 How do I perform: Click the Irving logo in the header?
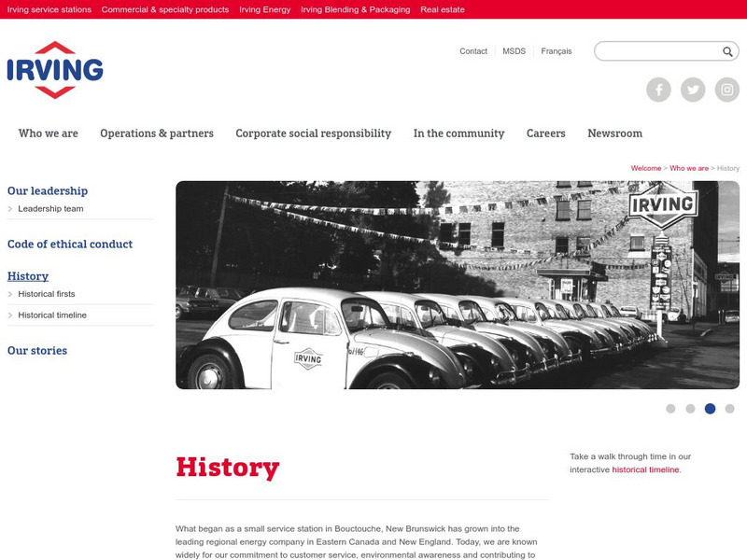pos(55,70)
